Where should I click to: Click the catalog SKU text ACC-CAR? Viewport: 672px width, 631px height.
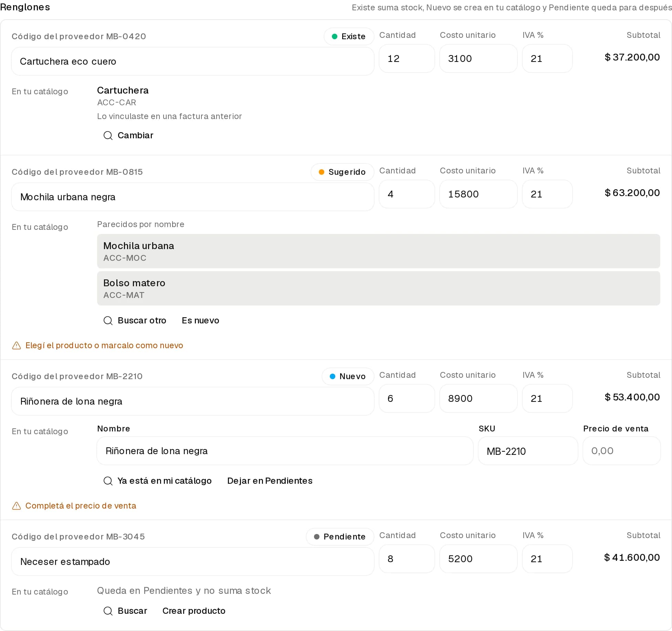[x=117, y=103]
